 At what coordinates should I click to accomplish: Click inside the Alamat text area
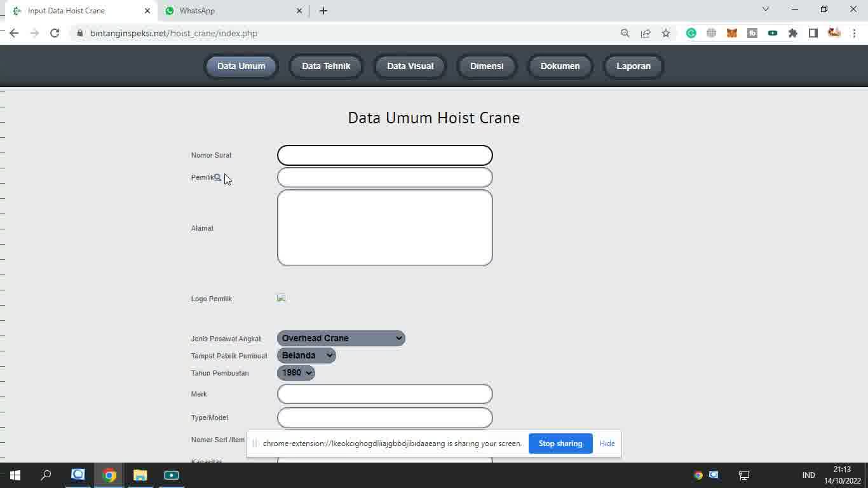coord(385,227)
